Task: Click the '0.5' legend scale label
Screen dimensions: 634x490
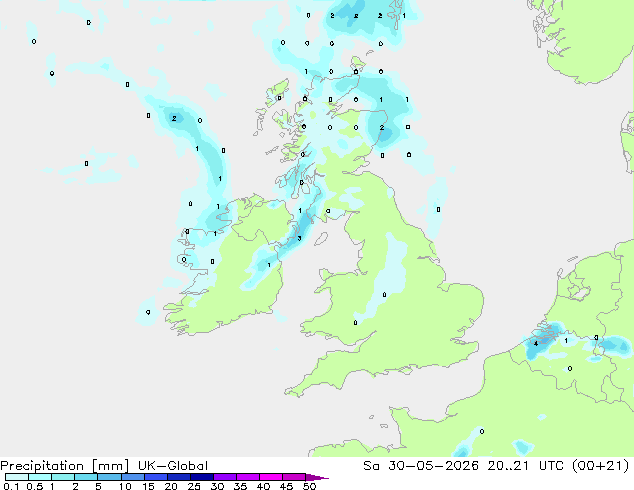Action: pos(34,486)
